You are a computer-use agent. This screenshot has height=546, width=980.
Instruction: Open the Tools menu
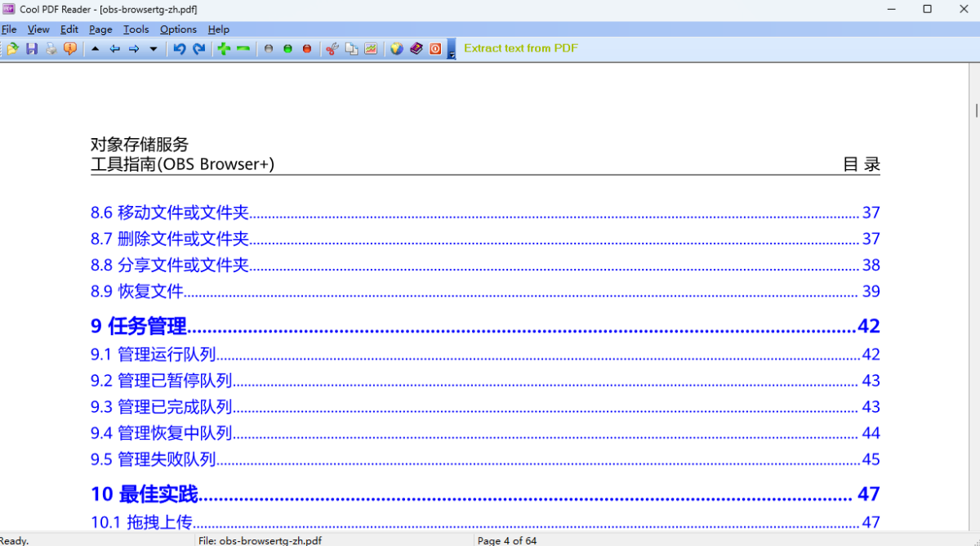(x=136, y=29)
